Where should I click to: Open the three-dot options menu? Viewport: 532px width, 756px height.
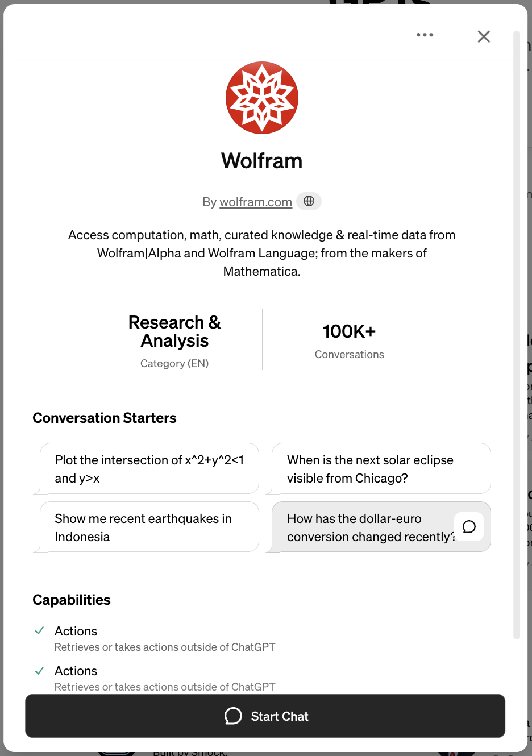pos(425,35)
